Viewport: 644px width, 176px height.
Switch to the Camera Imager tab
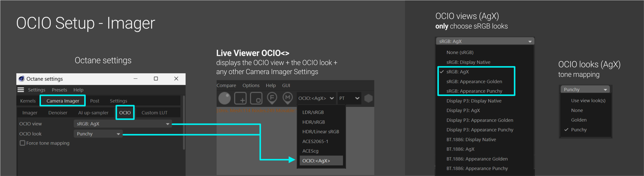click(x=63, y=101)
